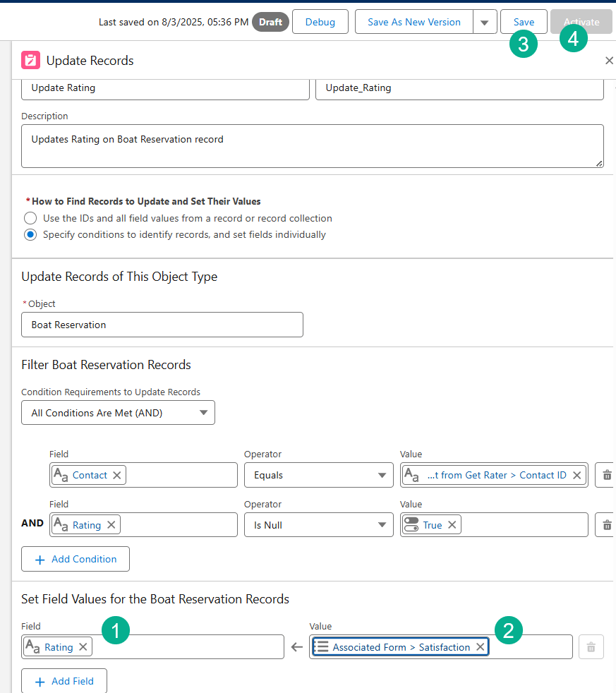Screen dimensions: 616x693
Task: Remove the Contact field pill in filter
Action: [117, 476]
